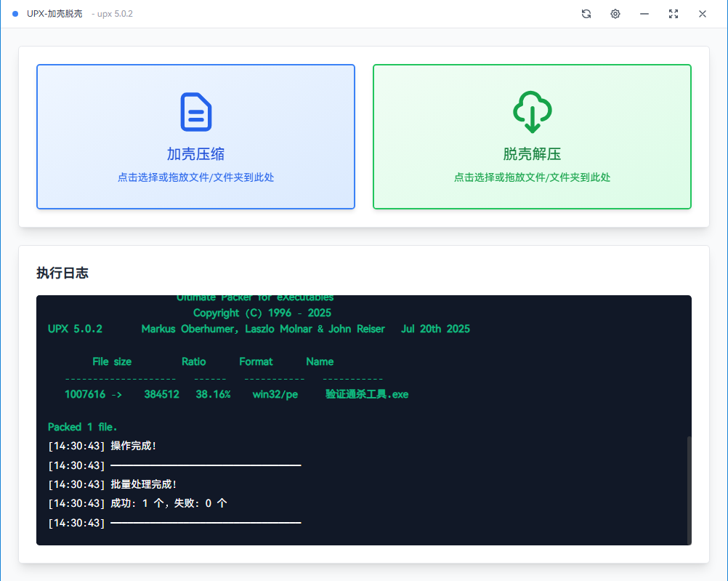728x581 pixels.
Task: Click the UPX-加壳脱壳 window title
Action: click(x=55, y=13)
